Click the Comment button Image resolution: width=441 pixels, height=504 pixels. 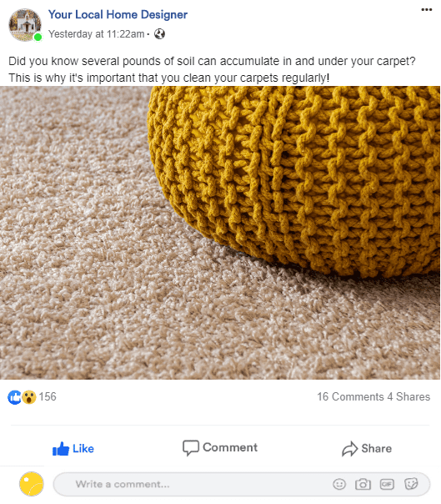click(x=220, y=447)
